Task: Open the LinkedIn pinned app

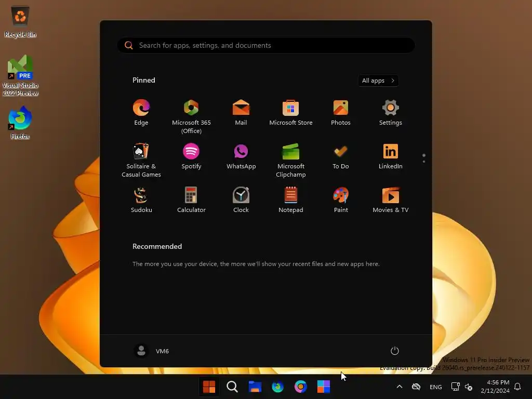Action: pos(391,156)
